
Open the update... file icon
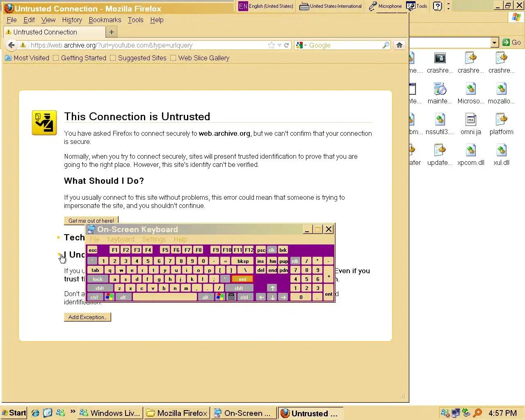click(440, 155)
